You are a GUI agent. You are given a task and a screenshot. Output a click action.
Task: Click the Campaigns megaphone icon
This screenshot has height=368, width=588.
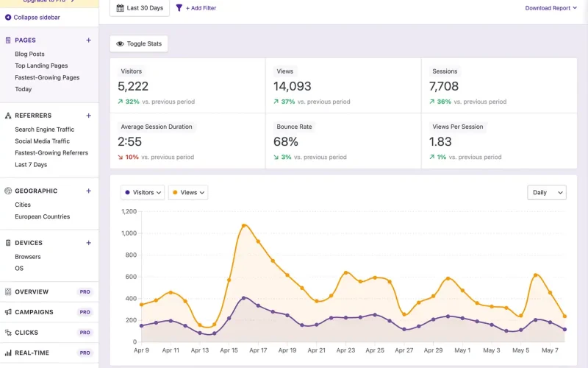coord(8,312)
